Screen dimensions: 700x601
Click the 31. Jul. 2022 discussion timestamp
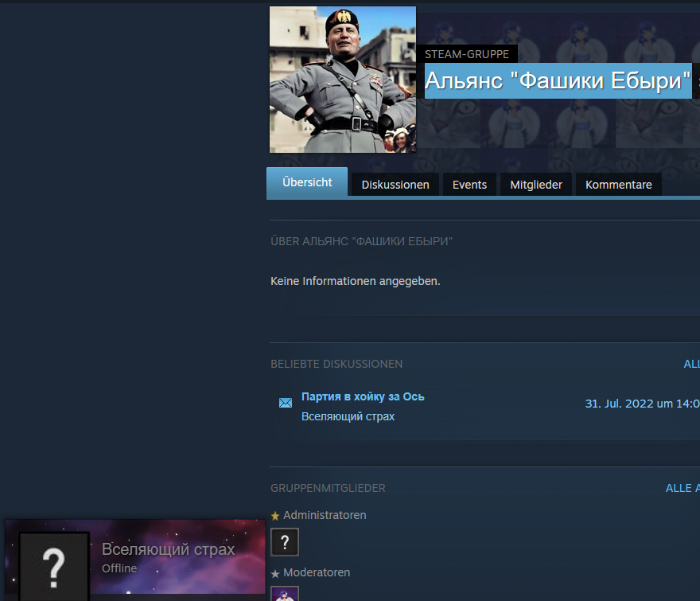click(641, 404)
